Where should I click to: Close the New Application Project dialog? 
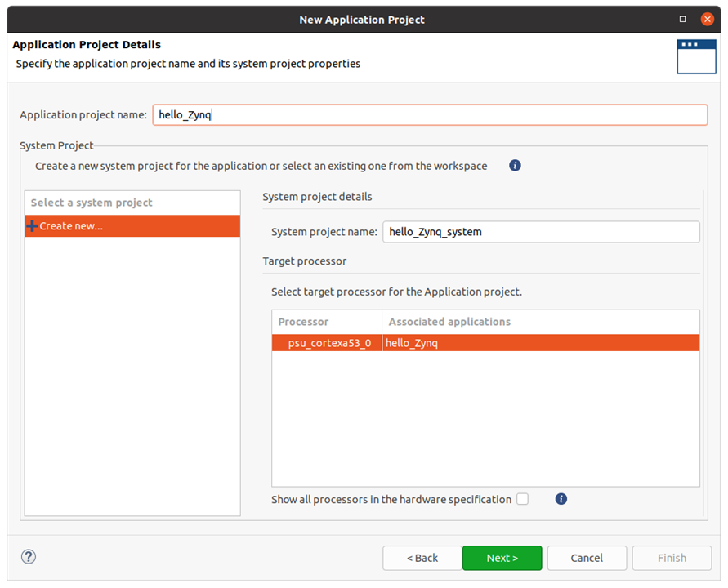coord(707,19)
